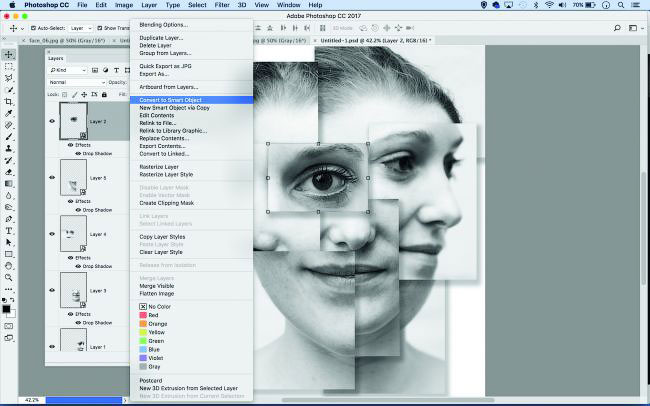Click the black foreground color swatch
The image size is (650, 406).
[x=6, y=309]
